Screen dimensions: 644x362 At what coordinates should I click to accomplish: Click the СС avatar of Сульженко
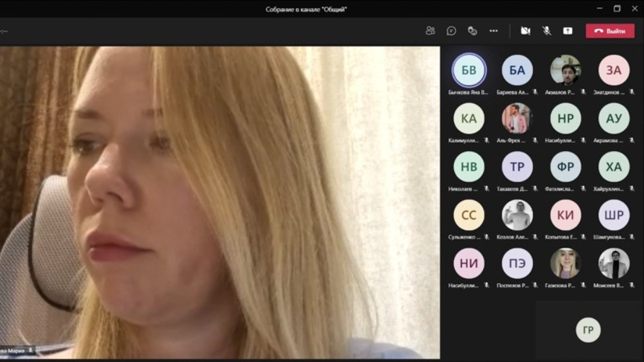(x=469, y=215)
